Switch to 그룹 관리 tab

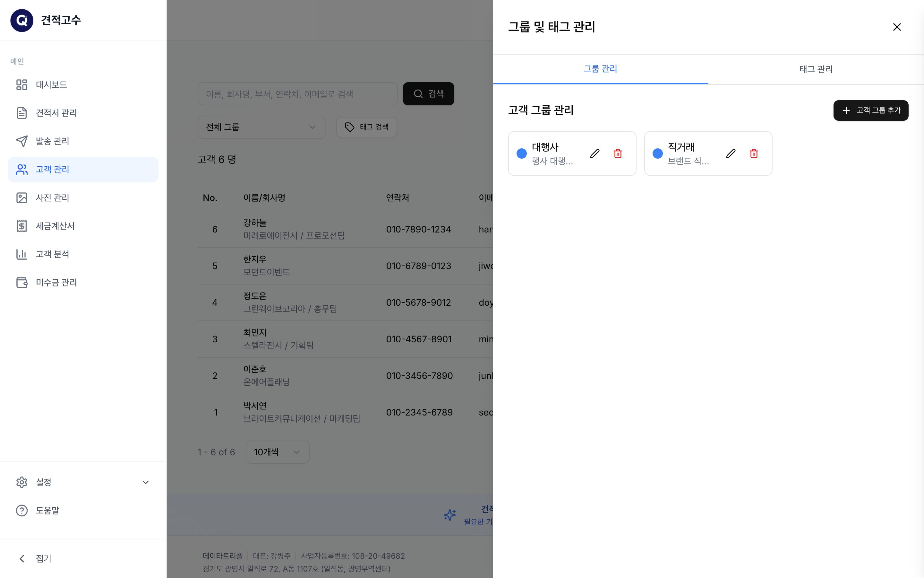coord(600,69)
